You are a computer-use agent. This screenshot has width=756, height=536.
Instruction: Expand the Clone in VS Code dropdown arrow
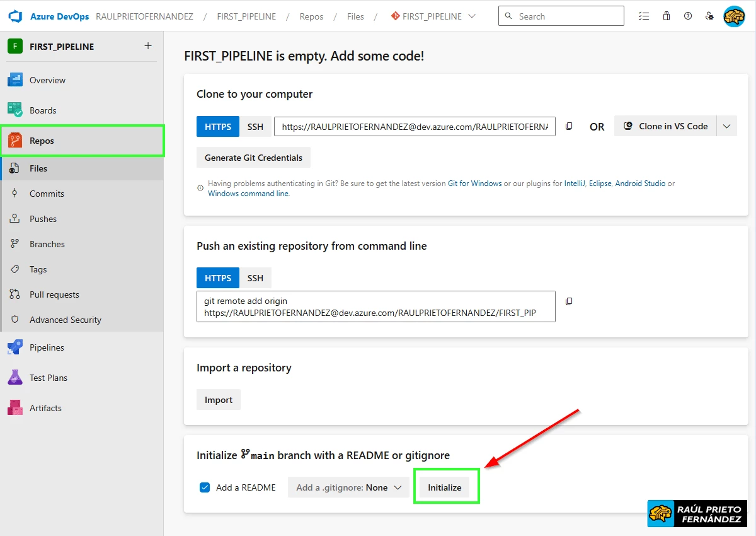[x=726, y=125]
